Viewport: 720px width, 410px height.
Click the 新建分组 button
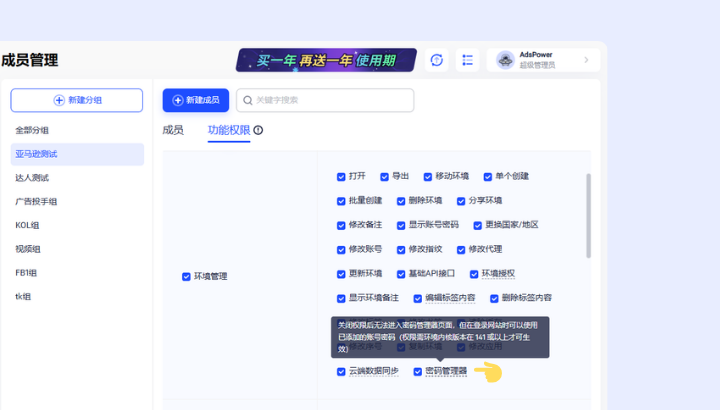pyautogui.click(x=77, y=100)
